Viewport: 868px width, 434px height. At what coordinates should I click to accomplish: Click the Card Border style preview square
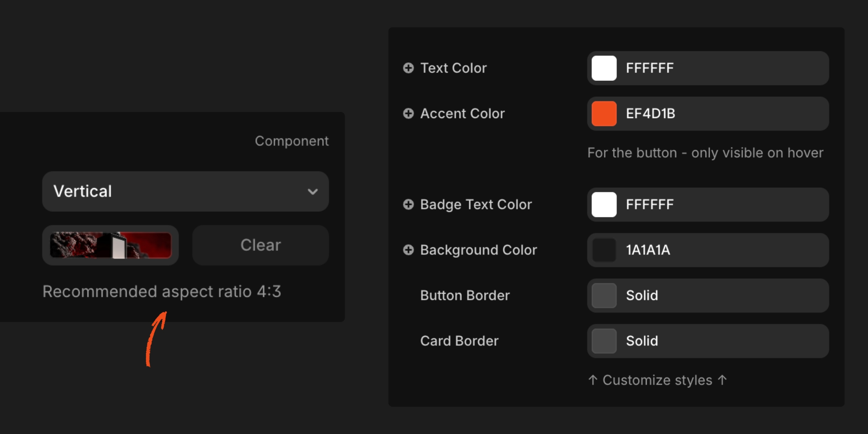pos(604,341)
